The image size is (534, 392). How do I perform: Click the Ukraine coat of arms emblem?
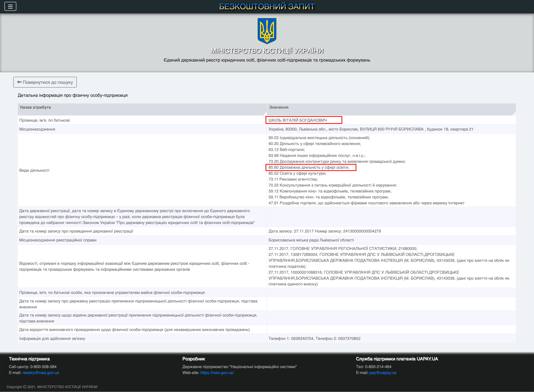click(267, 31)
